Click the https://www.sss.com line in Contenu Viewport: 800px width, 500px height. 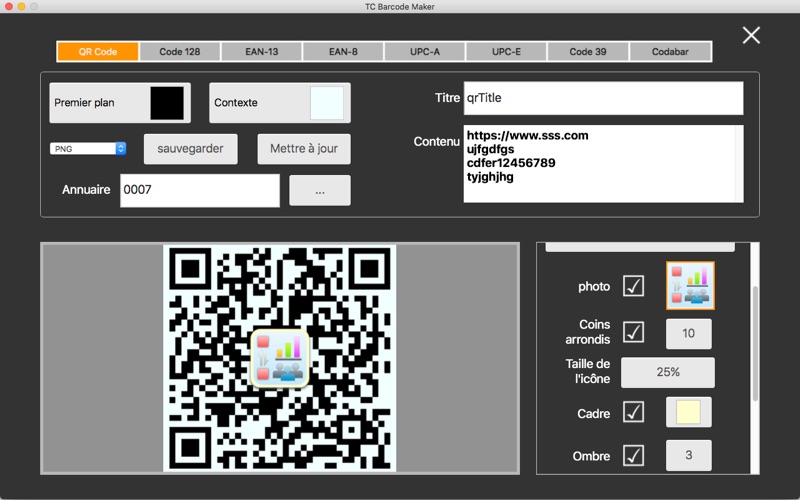528,135
